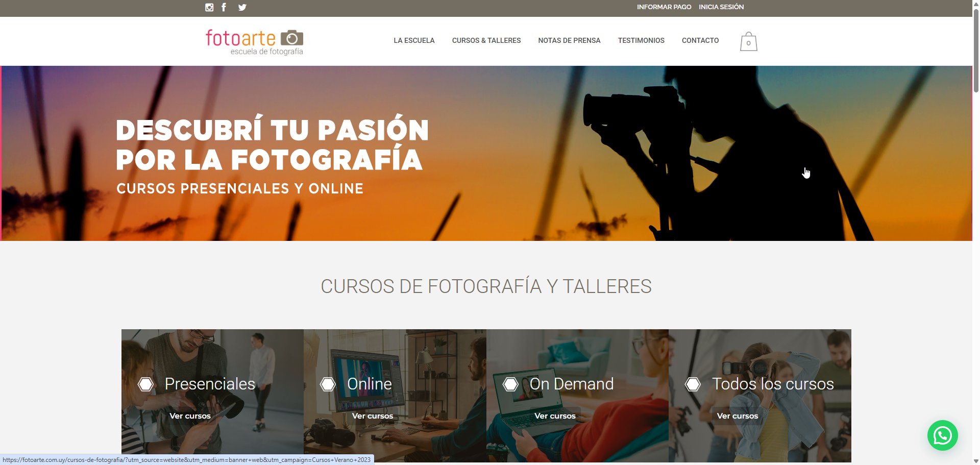Click Ver cursos under On Demand
The image size is (980, 465).
point(555,416)
